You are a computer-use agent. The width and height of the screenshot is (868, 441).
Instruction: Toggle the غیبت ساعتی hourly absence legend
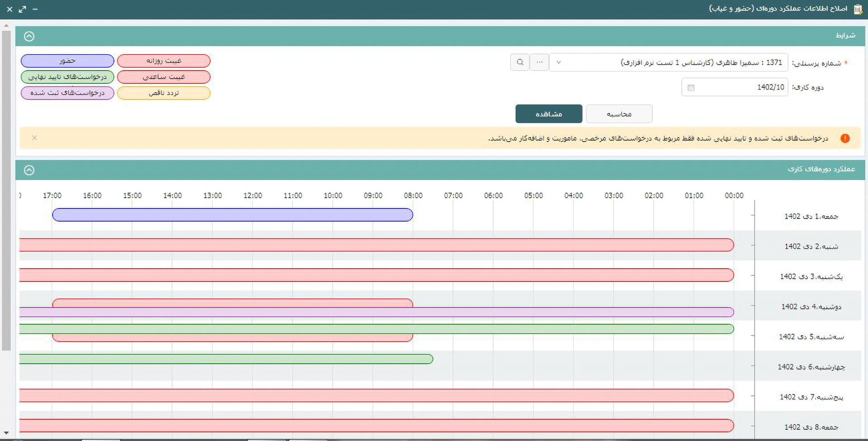coord(164,77)
